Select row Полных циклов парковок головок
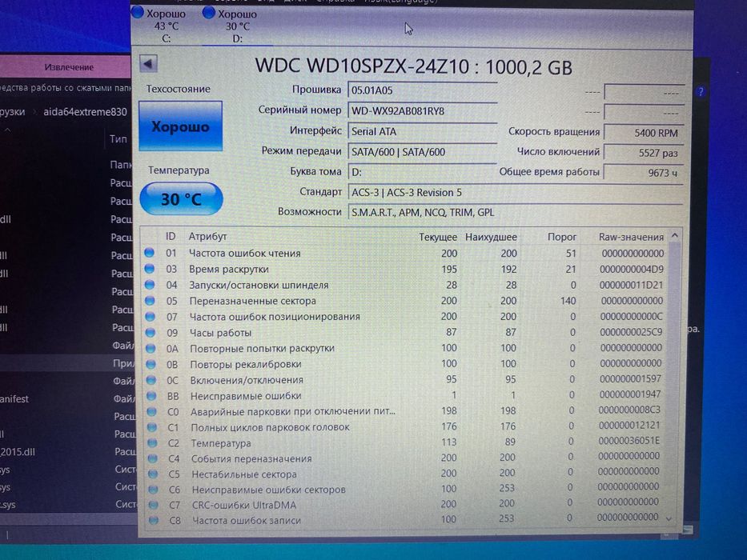The height and width of the screenshot is (560, 747). coord(405,426)
